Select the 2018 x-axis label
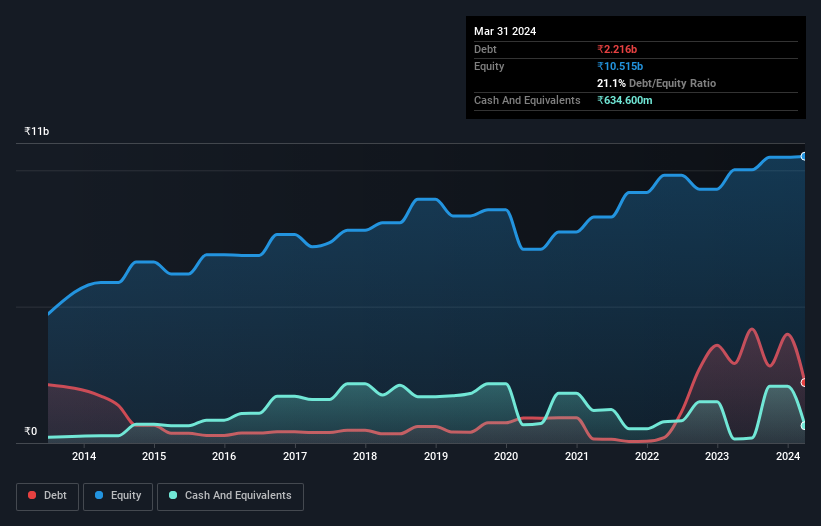This screenshot has height=526, width=821. (365, 456)
